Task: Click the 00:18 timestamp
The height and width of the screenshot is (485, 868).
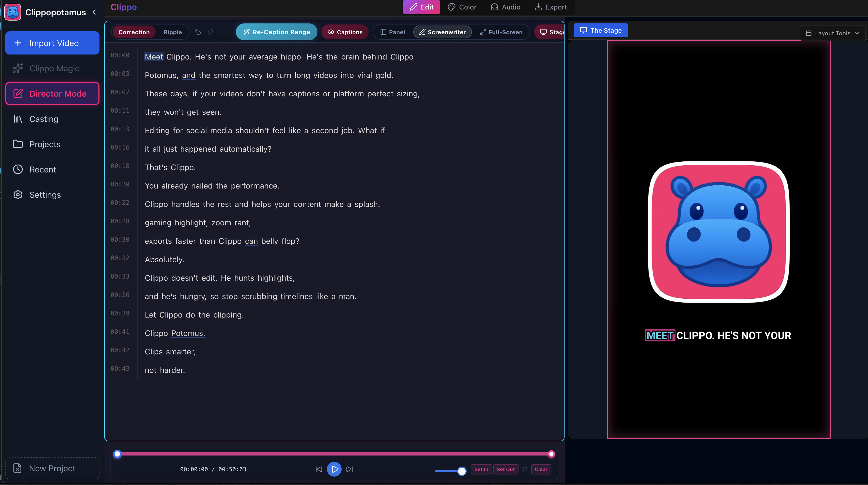Action: click(x=120, y=166)
